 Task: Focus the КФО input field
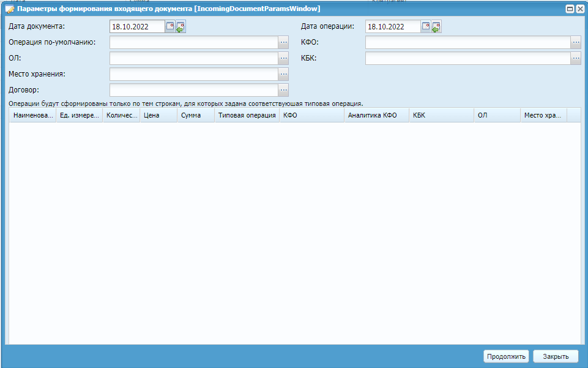(468, 42)
